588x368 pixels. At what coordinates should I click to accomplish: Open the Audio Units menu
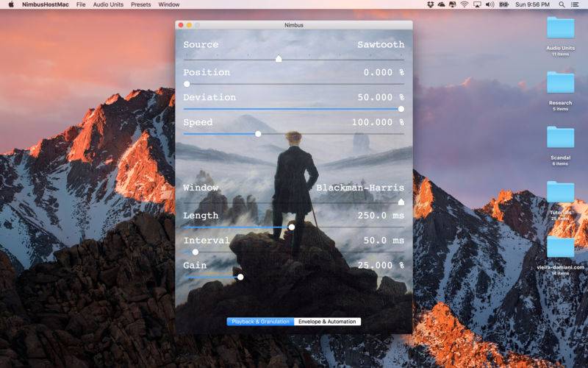tap(108, 4)
